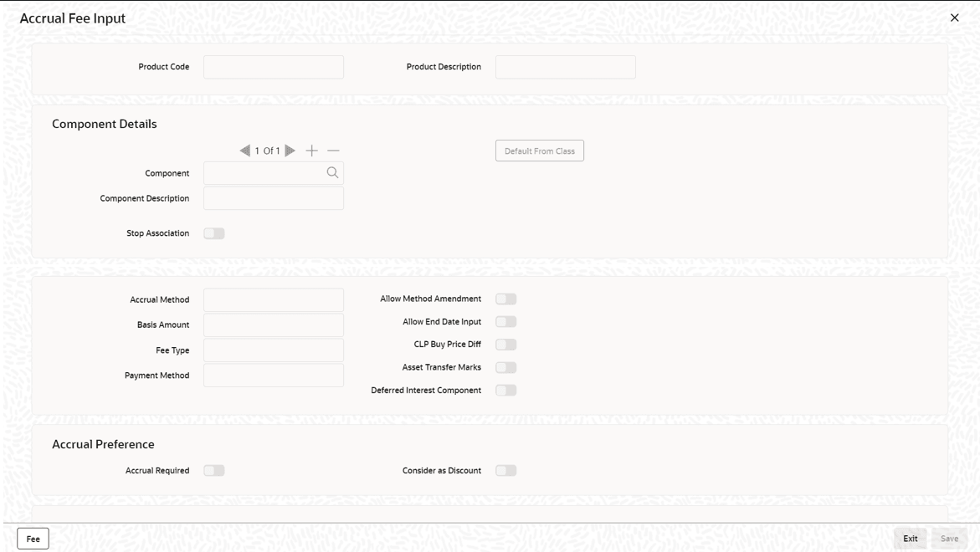Click the Save button
Image resolution: width=980 pixels, height=552 pixels.
tap(949, 539)
